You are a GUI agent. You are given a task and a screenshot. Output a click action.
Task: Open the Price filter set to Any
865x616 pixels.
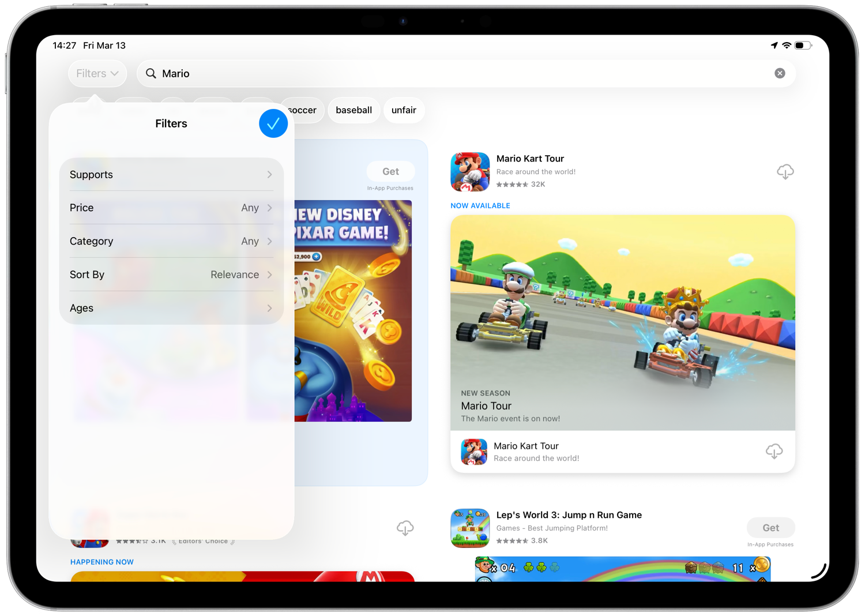tap(171, 208)
